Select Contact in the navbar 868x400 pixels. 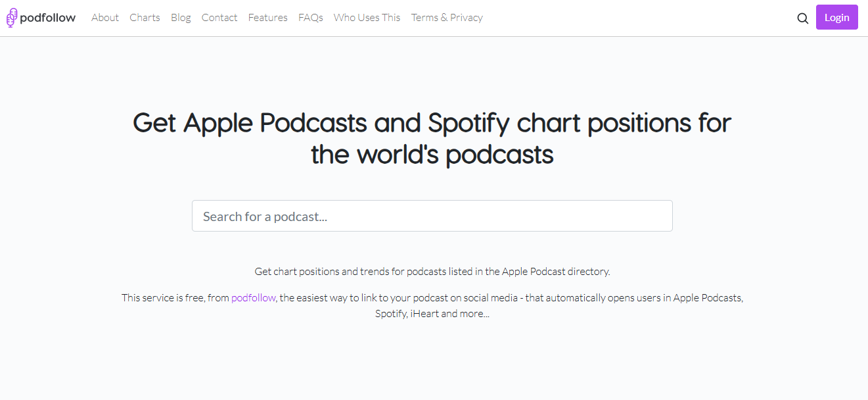219,18
